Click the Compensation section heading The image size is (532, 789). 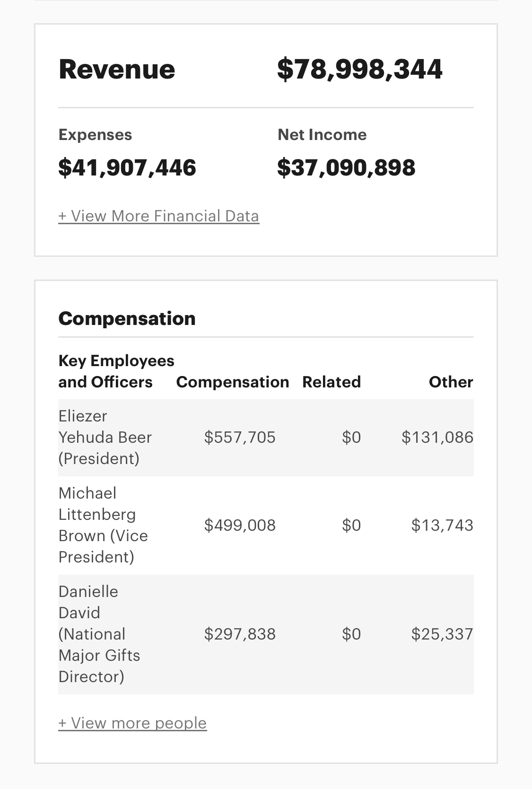[x=127, y=318]
